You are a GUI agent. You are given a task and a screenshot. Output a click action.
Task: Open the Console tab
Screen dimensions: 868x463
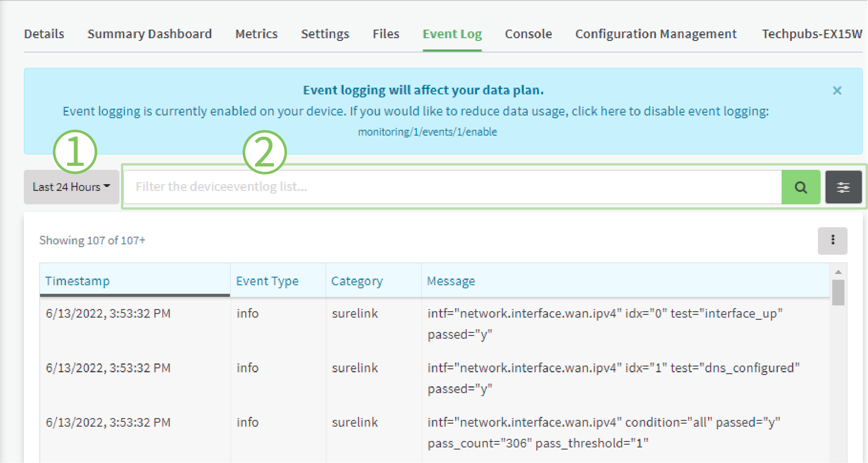point(528,34)
